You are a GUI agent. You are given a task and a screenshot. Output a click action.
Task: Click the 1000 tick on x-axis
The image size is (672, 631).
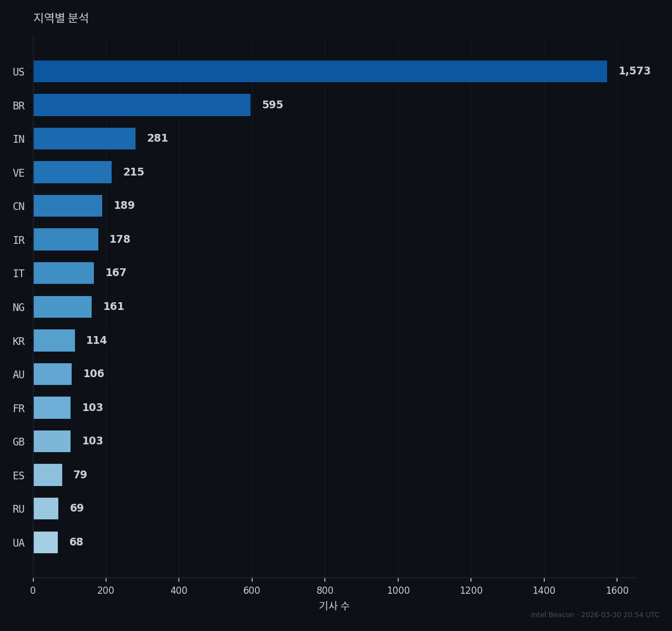pyautogui.click(x=398, y=590)
